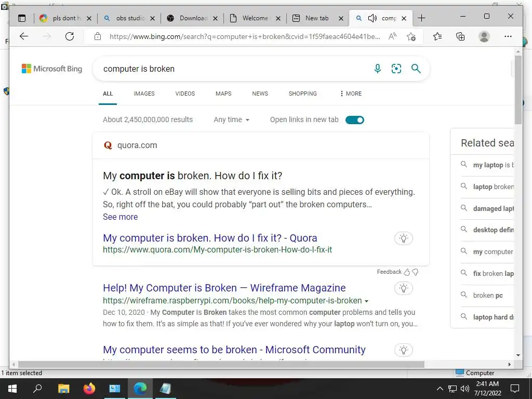532x399 pixels.
Task: Add this page to favorites via the star-plus icon
Action: pyautogui.click(x=411, y=36)
